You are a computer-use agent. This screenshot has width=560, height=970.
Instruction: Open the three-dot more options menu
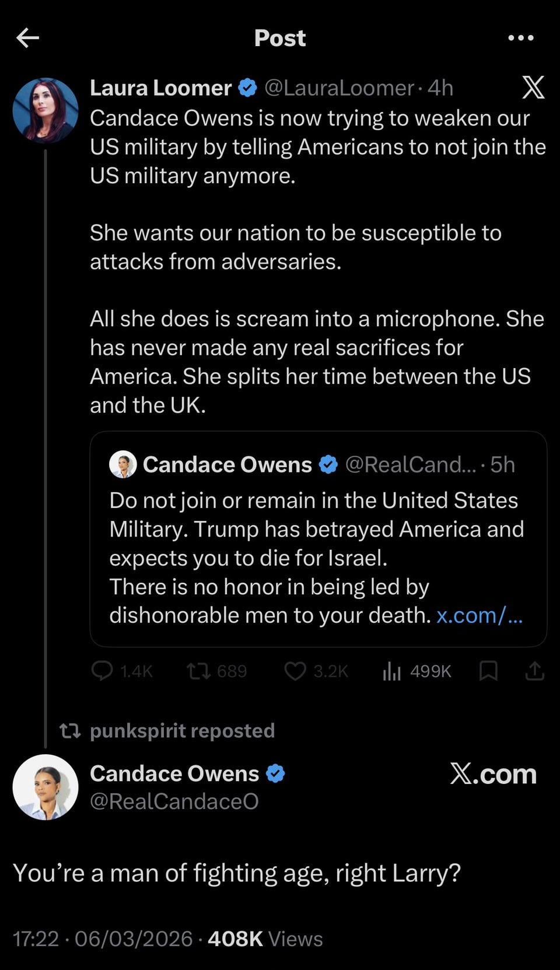tap(520, 38)
